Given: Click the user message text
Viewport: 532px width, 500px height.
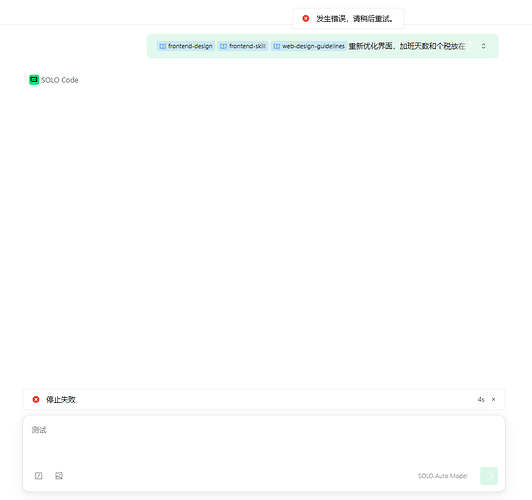Looking at the screenshot, I should (406, 46).
